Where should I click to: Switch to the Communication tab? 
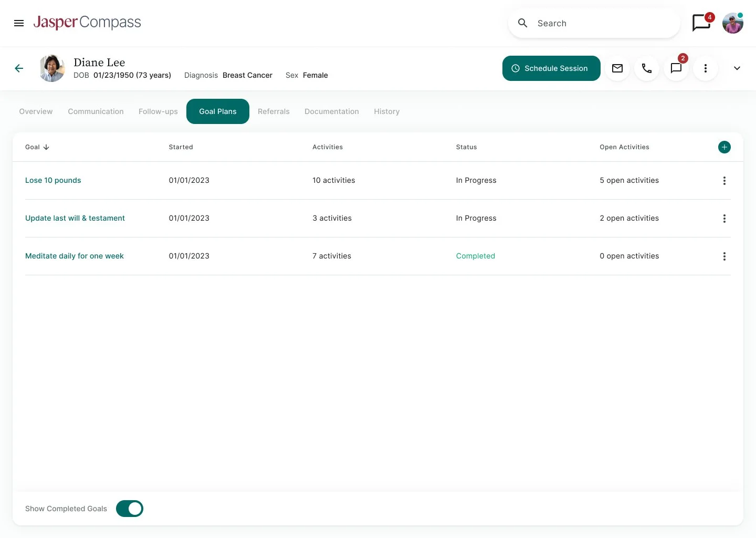96,111
